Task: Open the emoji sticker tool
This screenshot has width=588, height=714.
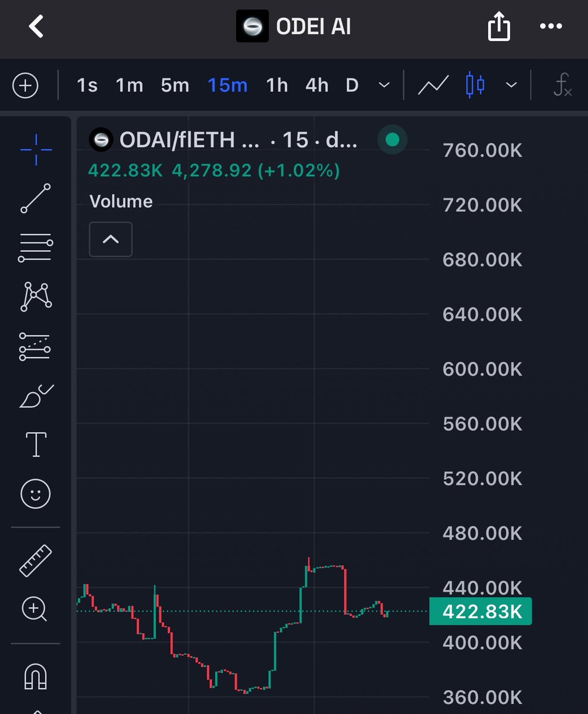Action: coord(36,494)
